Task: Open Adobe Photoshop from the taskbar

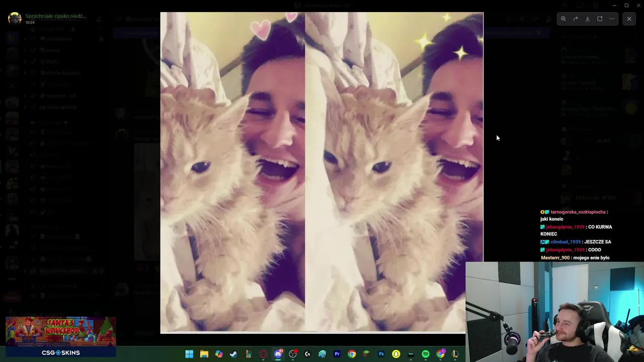Action: point(381,354)
